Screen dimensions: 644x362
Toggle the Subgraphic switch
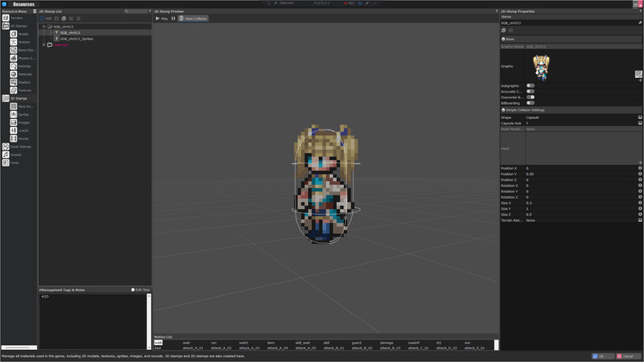tap(530, 86)
